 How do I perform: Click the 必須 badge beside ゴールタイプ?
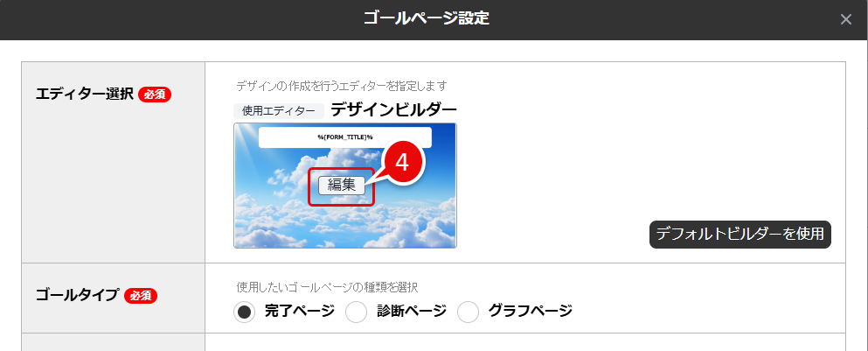(141, 296)
